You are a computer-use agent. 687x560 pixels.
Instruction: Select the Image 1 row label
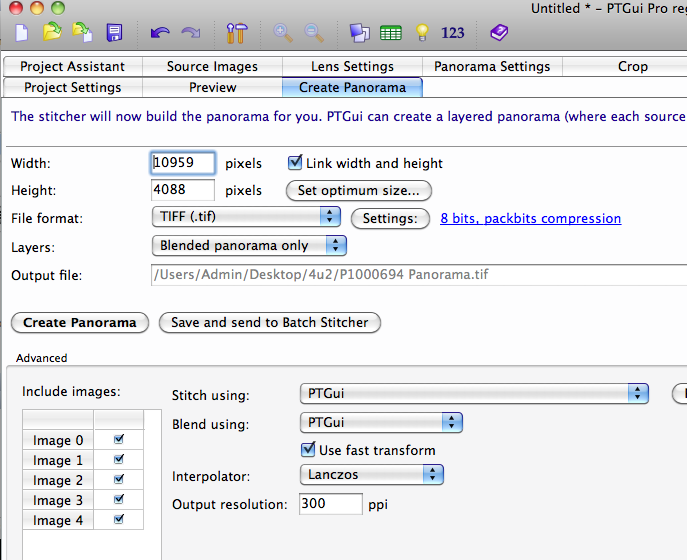(58, 460)
